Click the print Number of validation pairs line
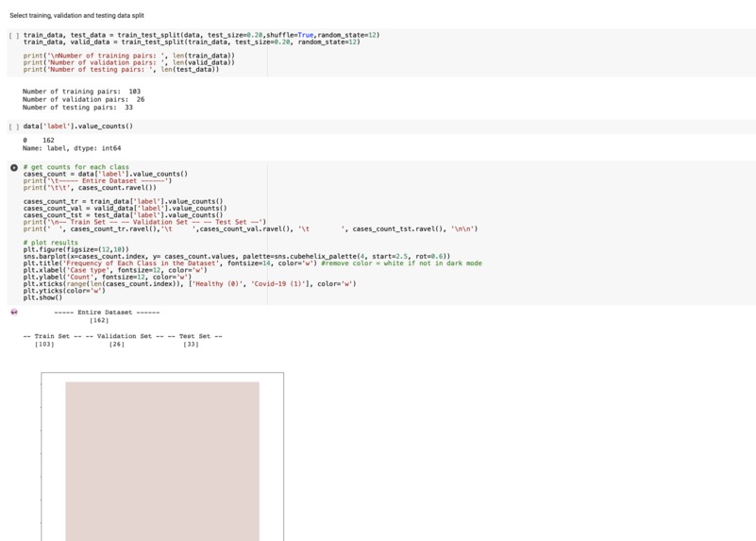Viewport: 756px width, 541px height. pyautogui.click(x=128, y=62)
